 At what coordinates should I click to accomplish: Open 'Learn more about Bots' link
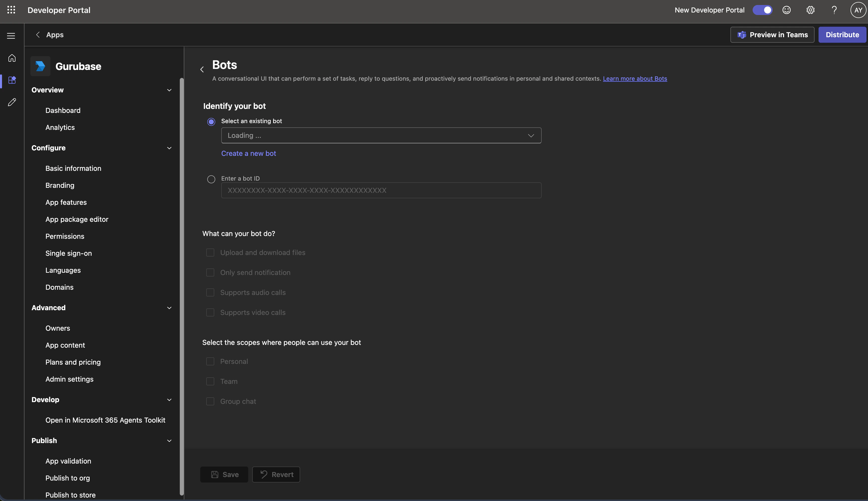(x=635, y=79)
